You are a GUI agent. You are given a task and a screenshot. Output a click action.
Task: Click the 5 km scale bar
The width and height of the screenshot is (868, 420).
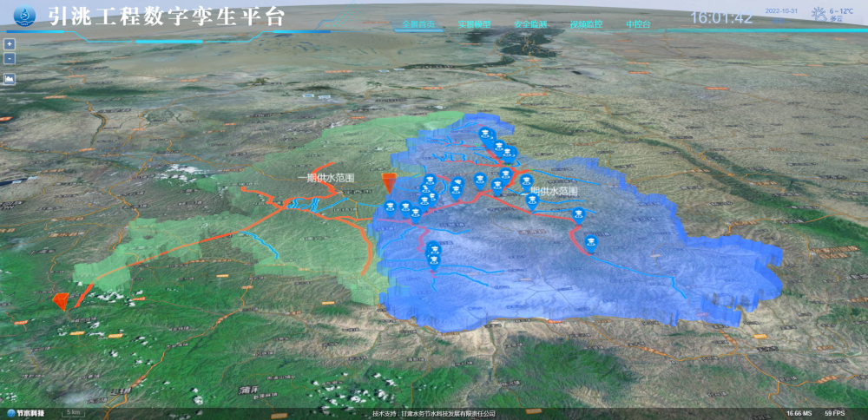(75, 412)
